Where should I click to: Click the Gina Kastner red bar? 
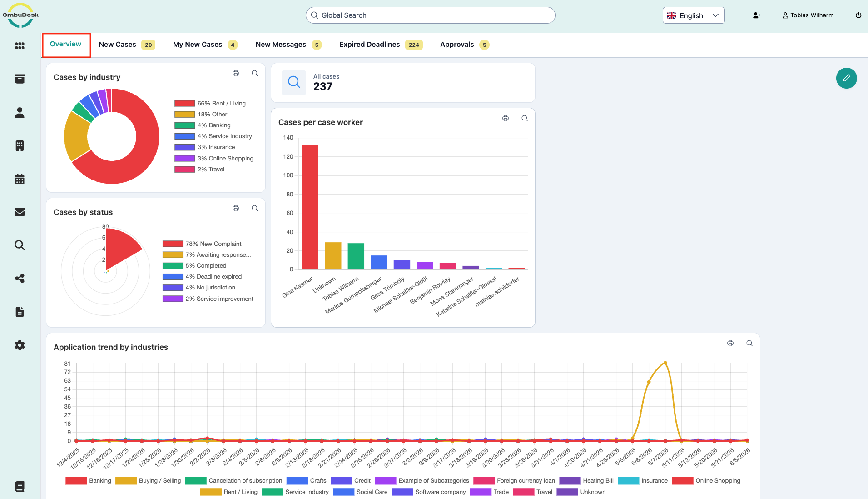coord(310,207)
